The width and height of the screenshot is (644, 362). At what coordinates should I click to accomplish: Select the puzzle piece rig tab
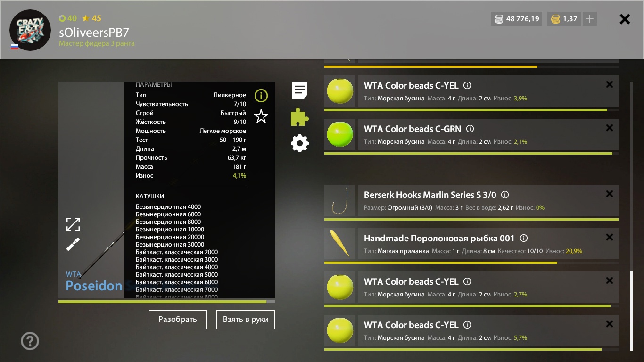tap(300, 117)
